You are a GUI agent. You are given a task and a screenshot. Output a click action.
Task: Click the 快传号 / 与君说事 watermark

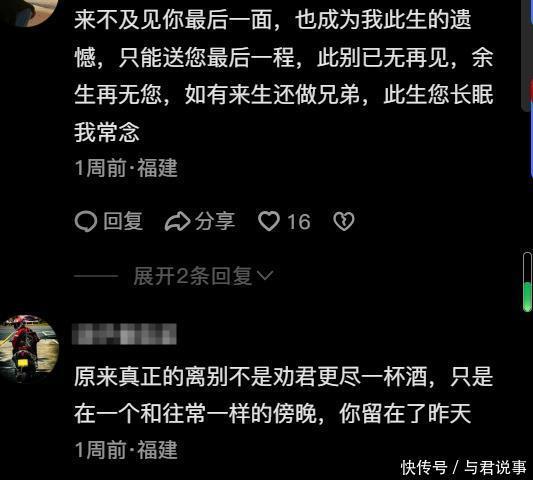pyautogui.click(x=464, y=467)
